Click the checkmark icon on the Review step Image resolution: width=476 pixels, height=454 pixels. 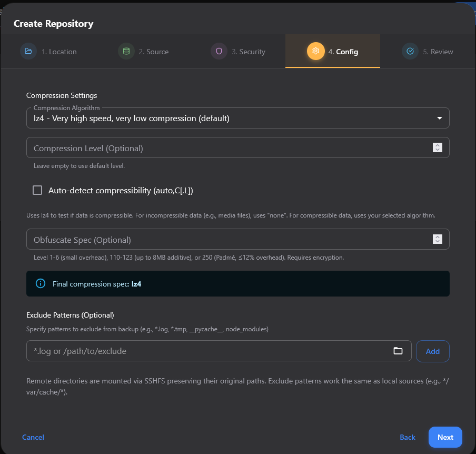click(x=410, y=51)
